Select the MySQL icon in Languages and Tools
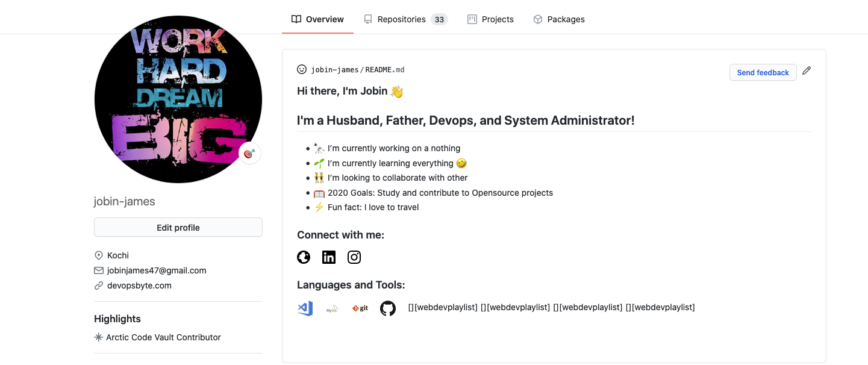Screen dimensions: 868x365 pos(332,309)
